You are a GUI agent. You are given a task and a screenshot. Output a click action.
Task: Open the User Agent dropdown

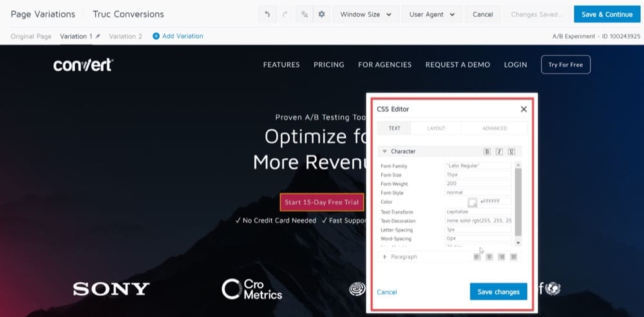pyautogui.click(x=431, y=14)
